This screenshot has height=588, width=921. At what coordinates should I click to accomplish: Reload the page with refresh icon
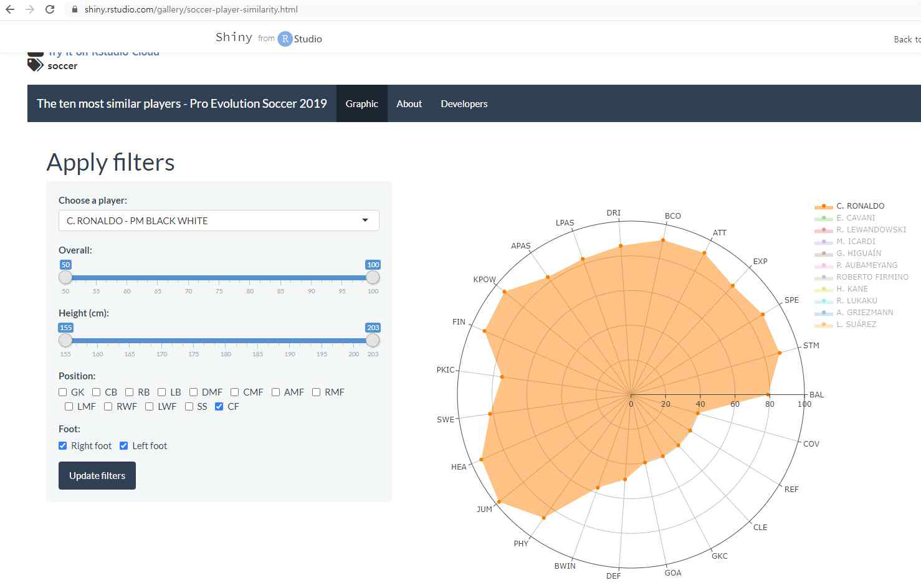click(x=50, y=9)
